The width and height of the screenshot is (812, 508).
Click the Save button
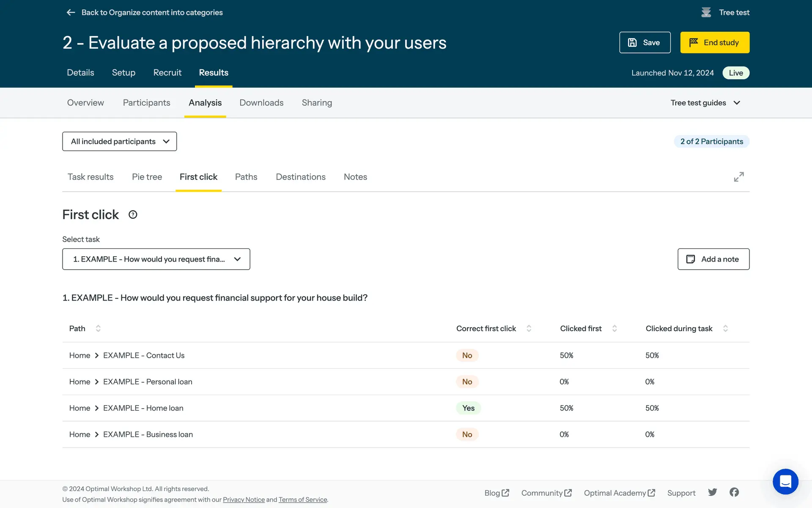pyautogui.click(x=645, y=42)
